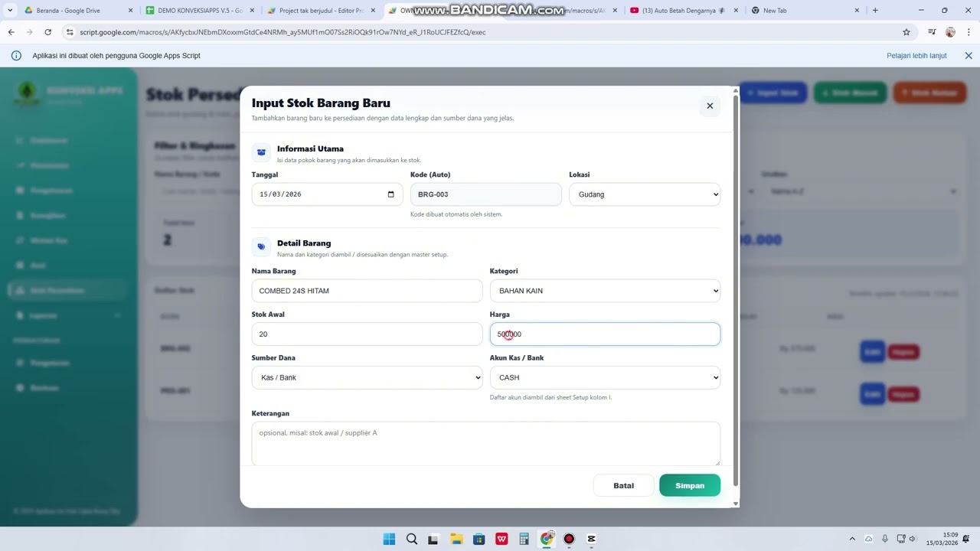Close the New Tab tab
980x551 pixels.
pyautogui.click(x=857, y=11)
